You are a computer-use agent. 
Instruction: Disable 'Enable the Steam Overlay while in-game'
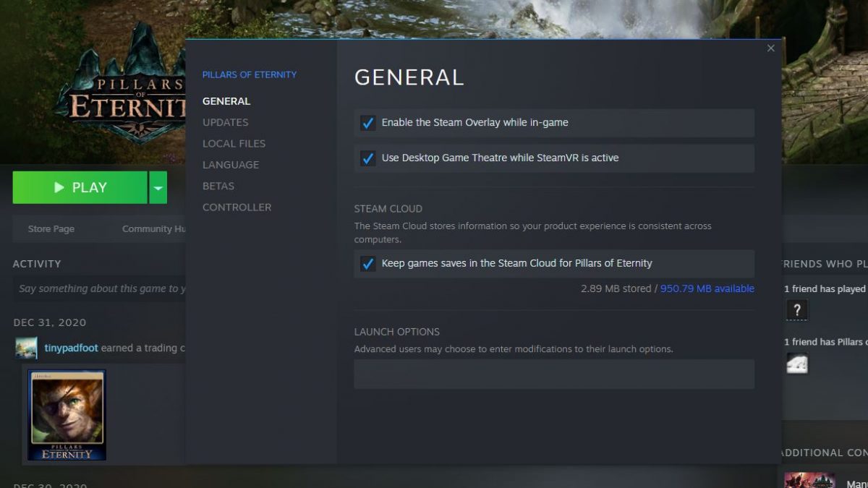[367, 123]
